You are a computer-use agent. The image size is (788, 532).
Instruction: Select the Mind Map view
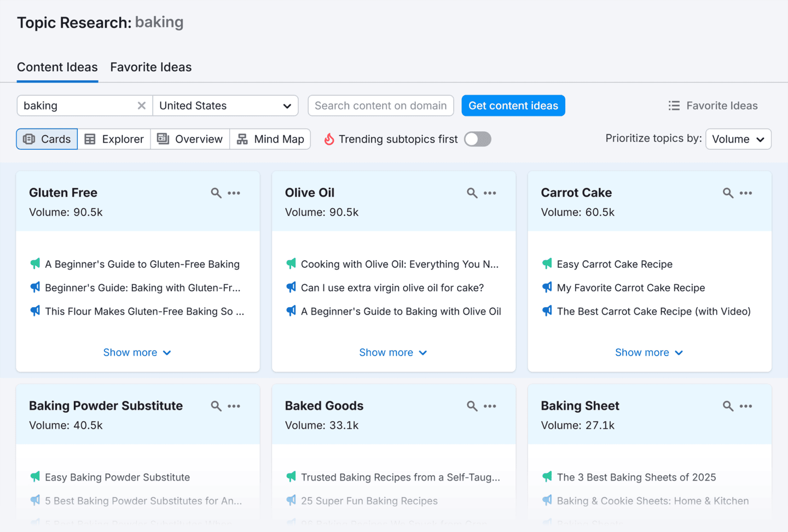pos(270,139)
